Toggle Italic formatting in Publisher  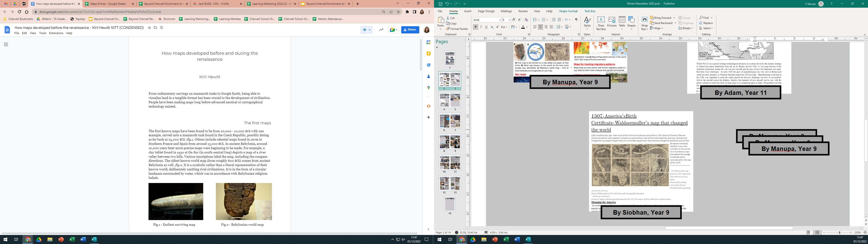click(x=481, y=27)
